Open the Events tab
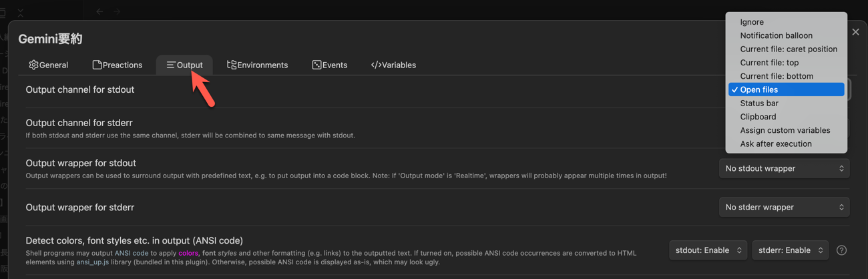Image resolution: width=868 pixels, height=279 pixels. [329, 65]
